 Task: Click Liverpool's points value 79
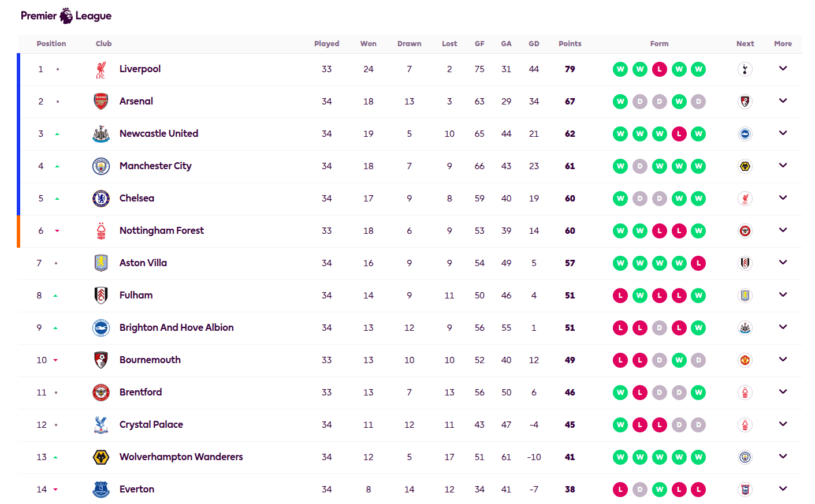click(570, 69)
